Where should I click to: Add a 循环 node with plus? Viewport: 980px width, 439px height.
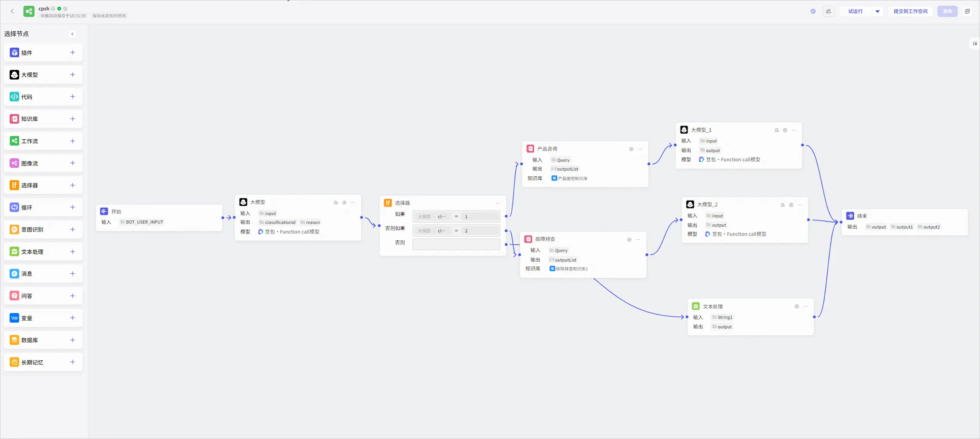point(73,207)
